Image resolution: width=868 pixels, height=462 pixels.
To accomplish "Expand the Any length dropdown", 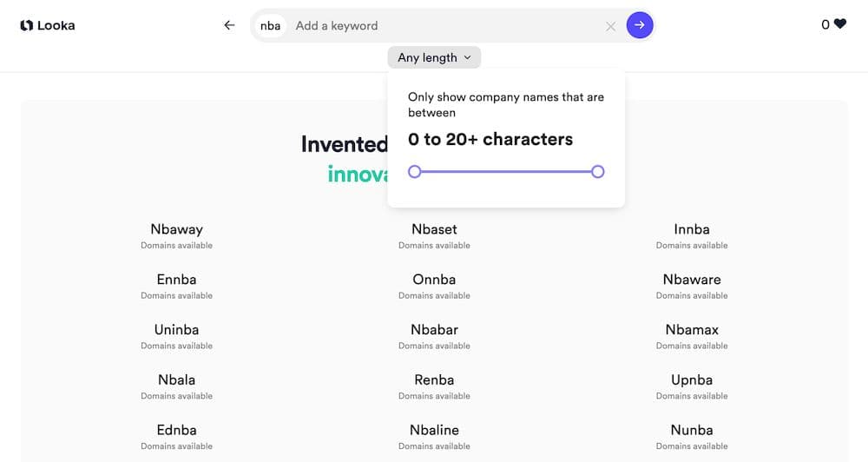I will [434, 57].
